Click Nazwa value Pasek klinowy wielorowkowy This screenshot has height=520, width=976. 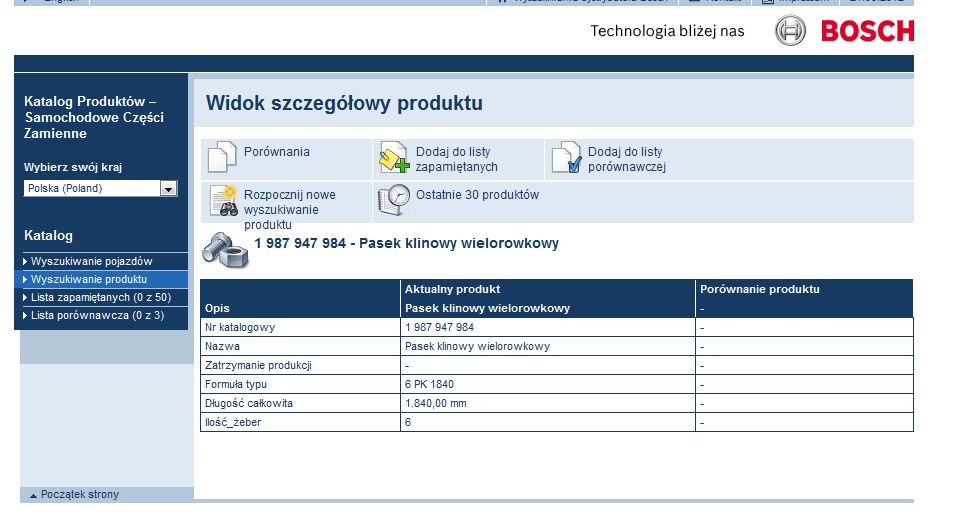477,347
